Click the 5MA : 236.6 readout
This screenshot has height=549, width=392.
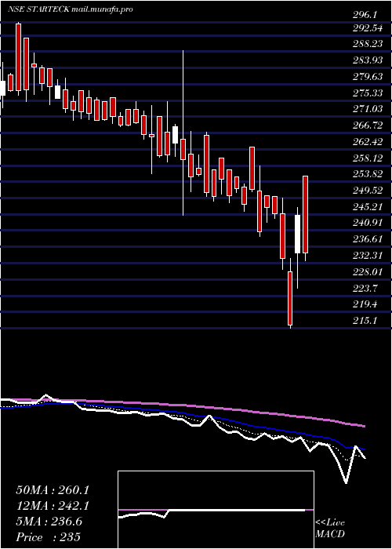tap(49, 522)
